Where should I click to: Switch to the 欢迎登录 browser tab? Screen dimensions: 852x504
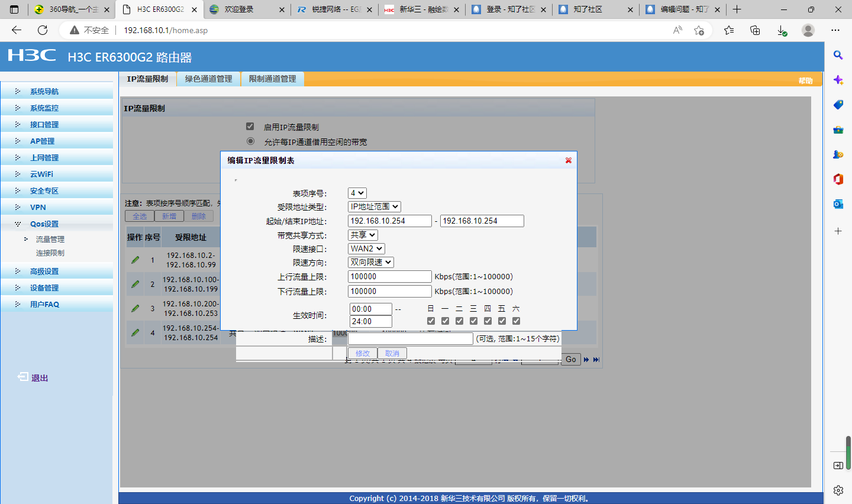246,9
